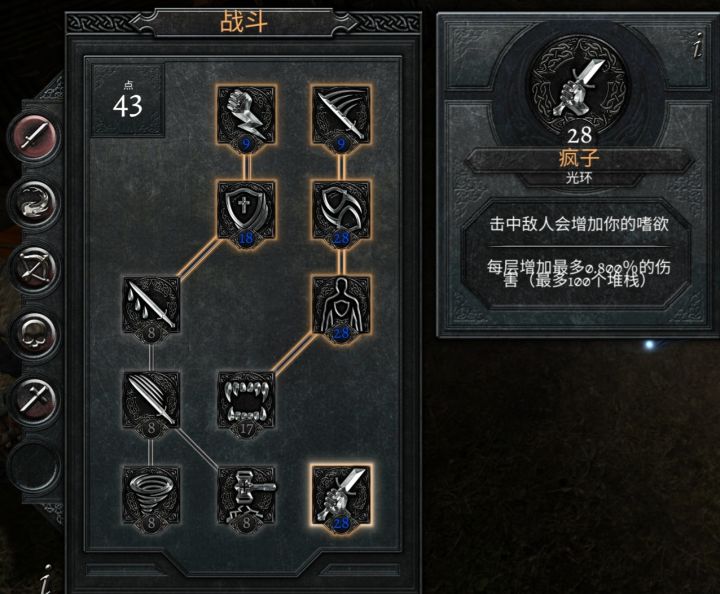The width and height of the screenshot is (720, 594).
Task: Click the 43 points counter box
Action: [128, 101]
